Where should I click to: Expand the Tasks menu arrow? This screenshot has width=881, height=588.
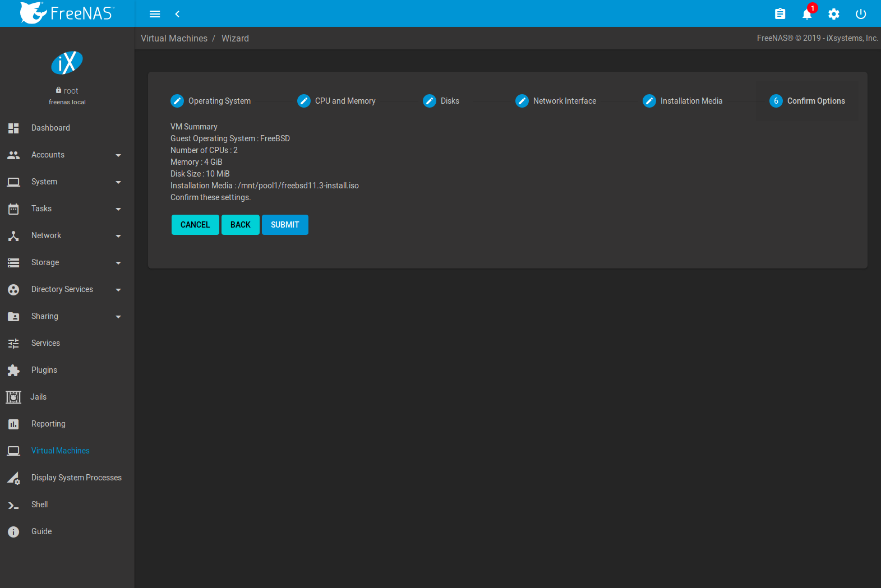click(x=118, y=209)
